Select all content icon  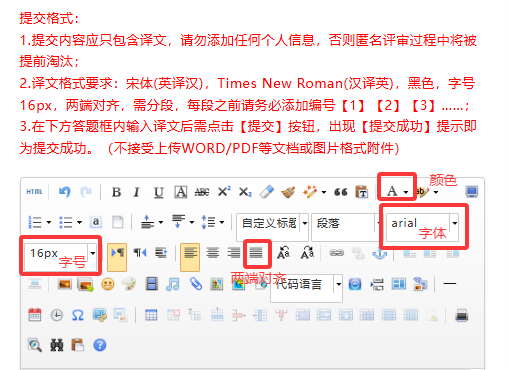pos(96,222)
